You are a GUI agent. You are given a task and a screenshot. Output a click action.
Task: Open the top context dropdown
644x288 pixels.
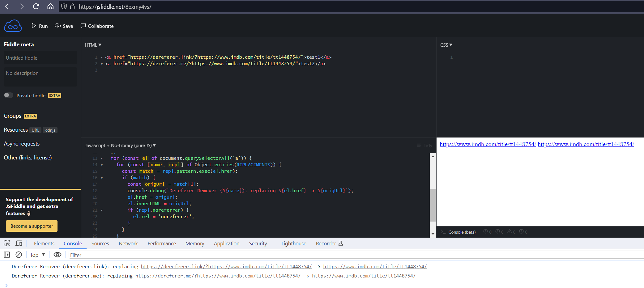pos(38,255)
